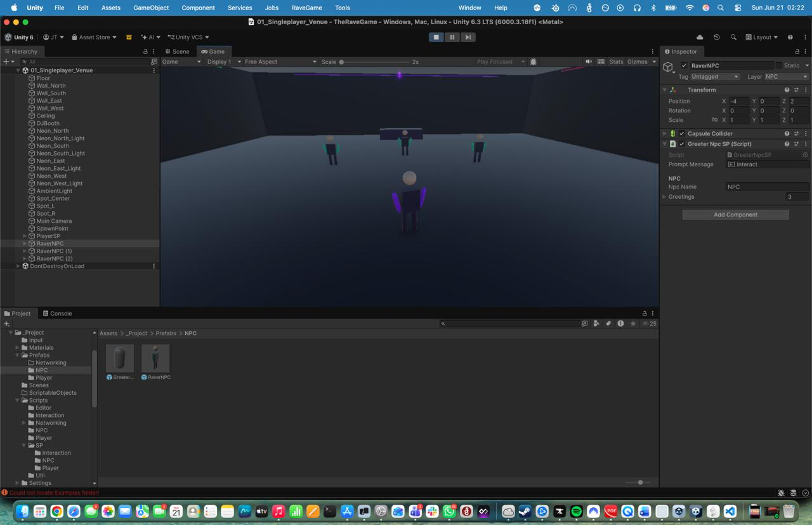The image size is (812, 525).
Task: Disable the Greeter Npc SP script checkbox
Action: pos(682,144)
